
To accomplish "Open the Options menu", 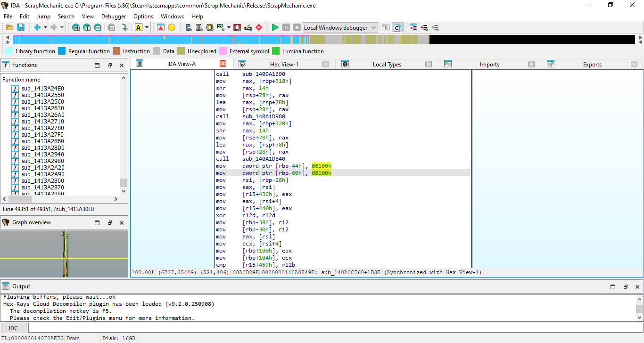I will coord(143,16).
